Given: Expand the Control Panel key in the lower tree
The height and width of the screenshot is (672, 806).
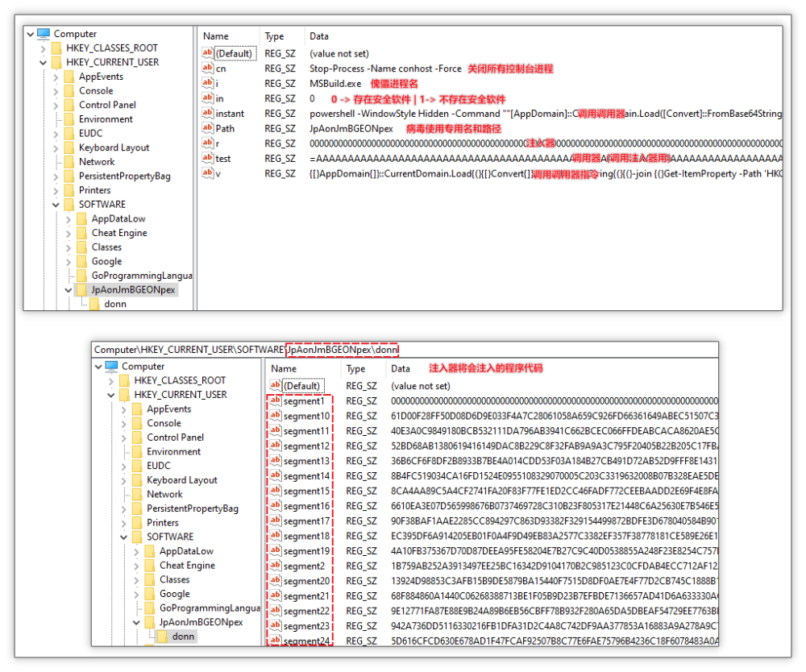Looking at the screenshot, I should point(124,438).
